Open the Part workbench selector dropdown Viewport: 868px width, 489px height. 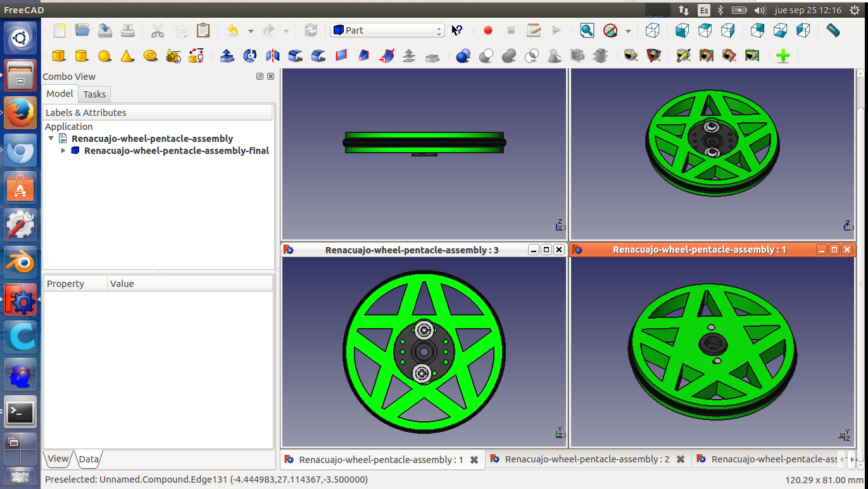[x=387, y=30]
